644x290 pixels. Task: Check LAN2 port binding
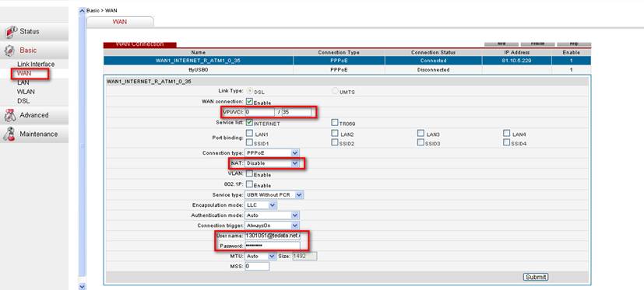335,133
